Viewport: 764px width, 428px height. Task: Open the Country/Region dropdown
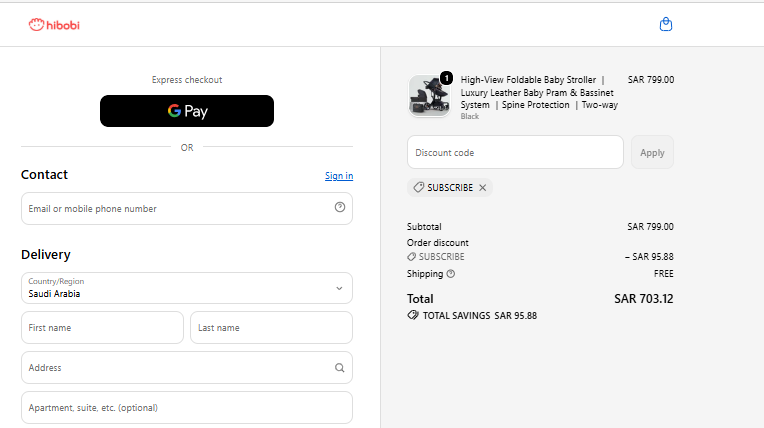click(x=187, y=288)
